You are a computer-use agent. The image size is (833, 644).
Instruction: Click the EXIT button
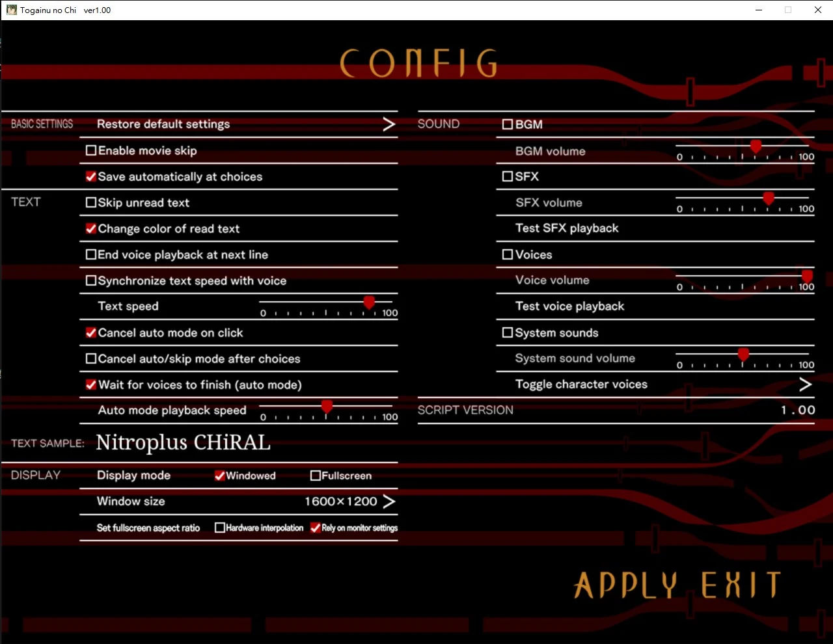[x=741, y=585]
